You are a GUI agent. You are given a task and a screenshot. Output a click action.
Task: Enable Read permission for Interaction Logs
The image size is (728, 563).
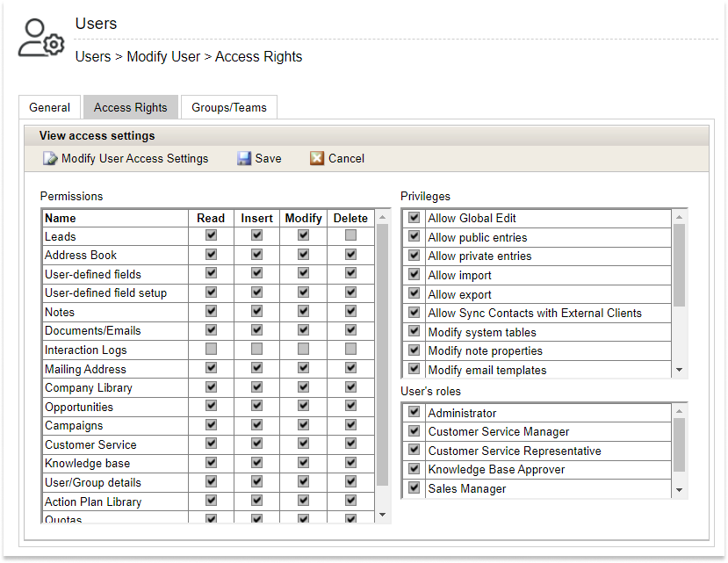(x=211, y=350)
